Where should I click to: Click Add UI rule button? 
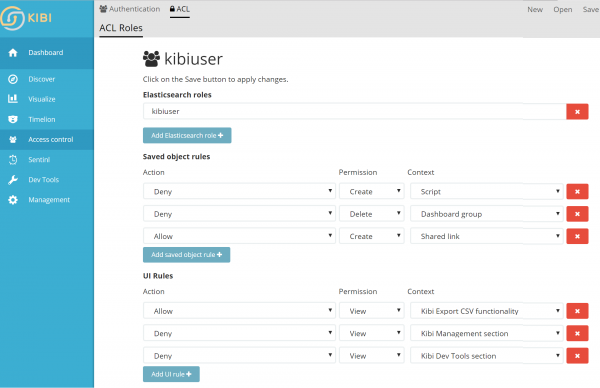pyautogui.click(x=171, y=374)
